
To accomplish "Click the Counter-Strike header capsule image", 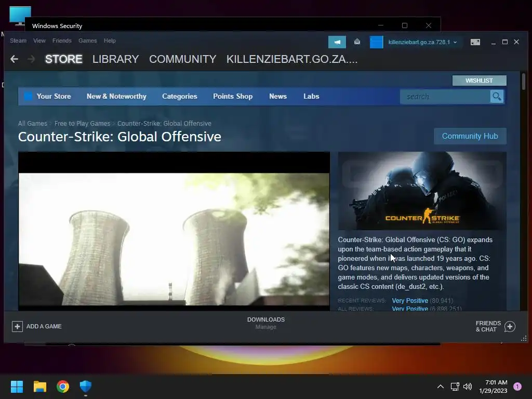I will [422, 191].
